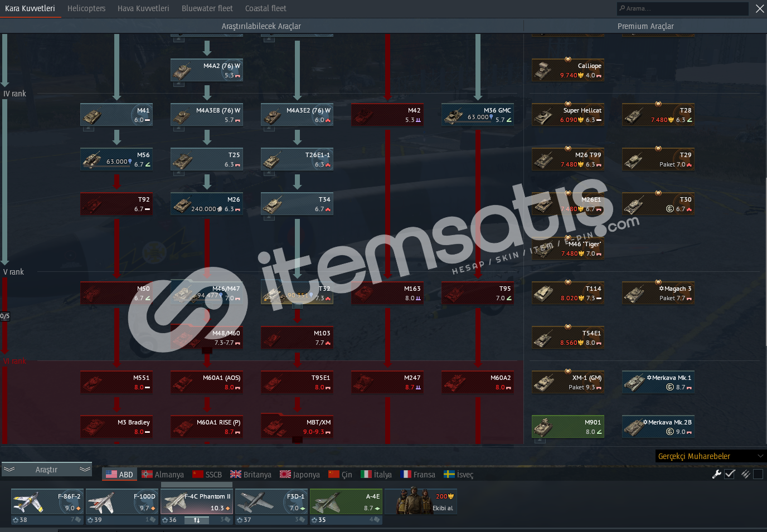Open the İtalya nation tab
The image size is (767, 532).
[x=376, y=474]
